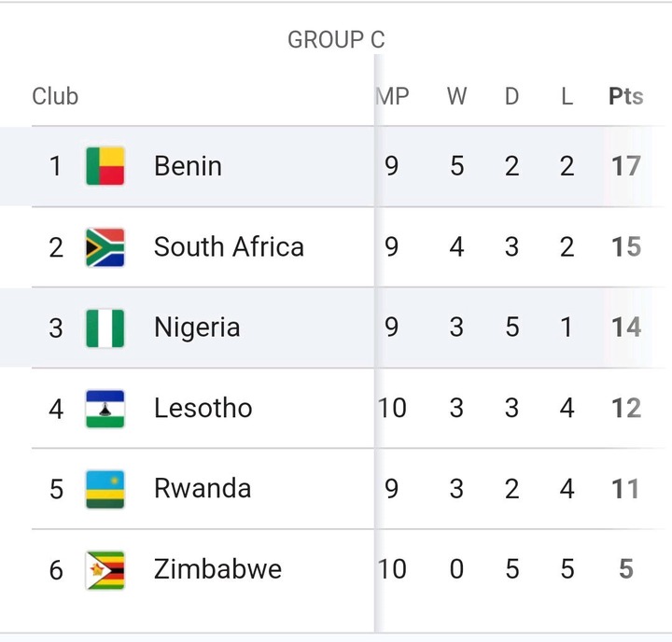The height and width of the screenshot is (642, 672).
Task: Open the Benin team link
Action: [x=188, y=166]
